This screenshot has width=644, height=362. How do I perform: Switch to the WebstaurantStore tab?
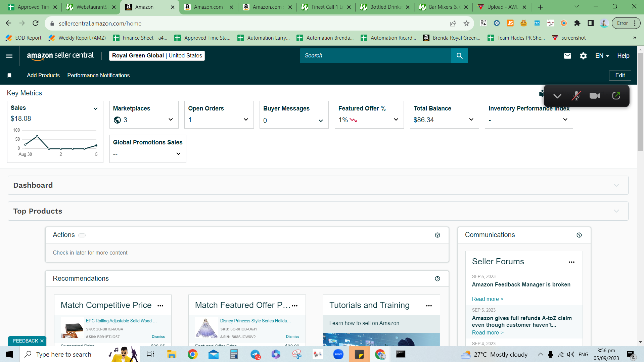click(x=90, y=7)
